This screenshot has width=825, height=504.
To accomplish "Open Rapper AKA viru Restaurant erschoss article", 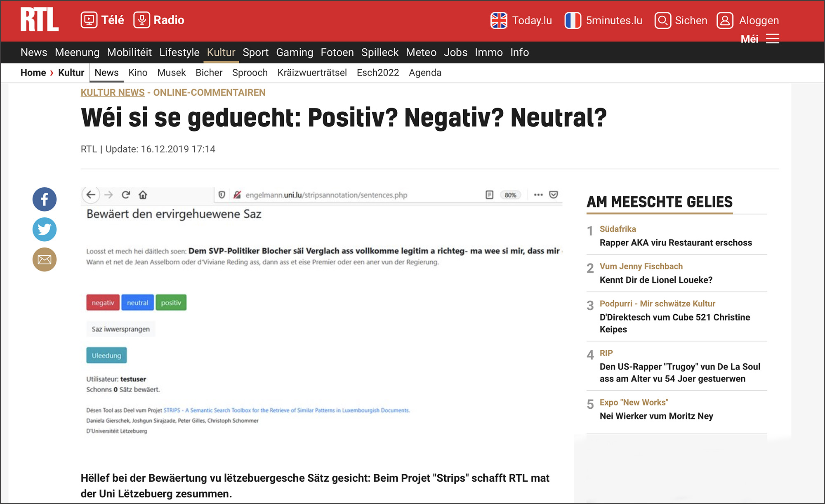I will point(676,243).
